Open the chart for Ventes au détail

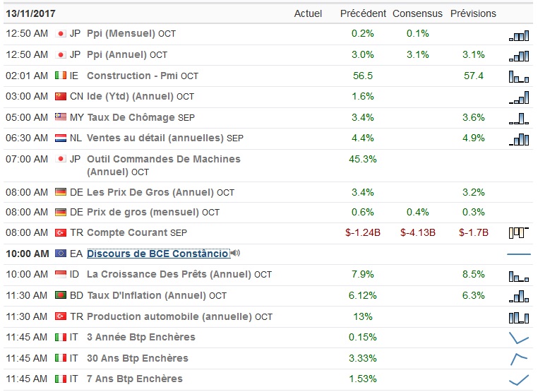click(519, 139)
